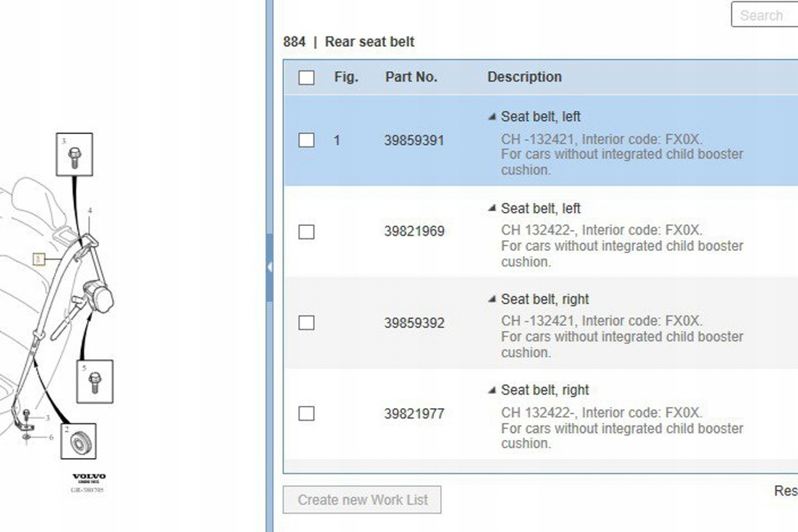
Task: Click the washer callout 2 in diagram
Action: pos(79,441)
